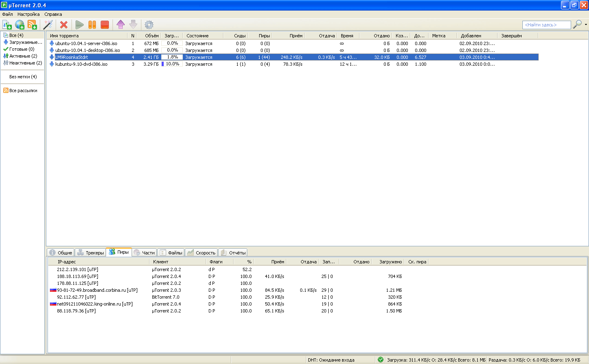Click the Create New Torrent wand icon
Viewport: 589px width, 364px height.
click(x=48, y=25)
